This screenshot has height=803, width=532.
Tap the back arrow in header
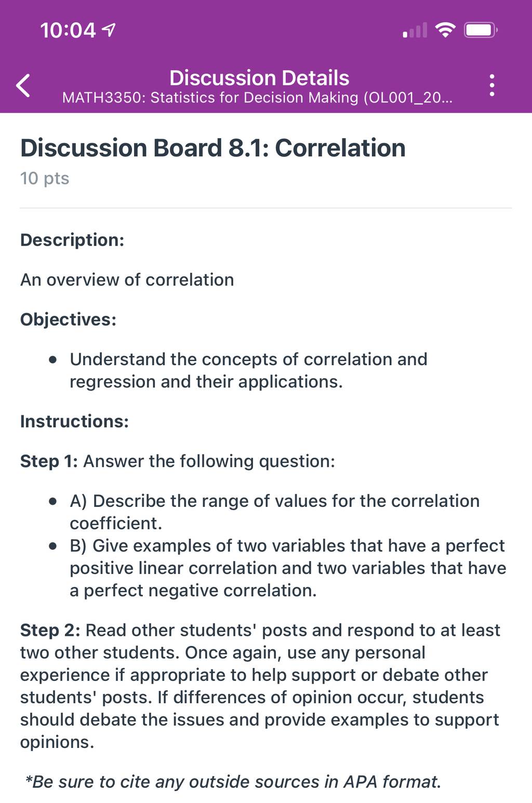pyautogui.click(x=23, y=86)
